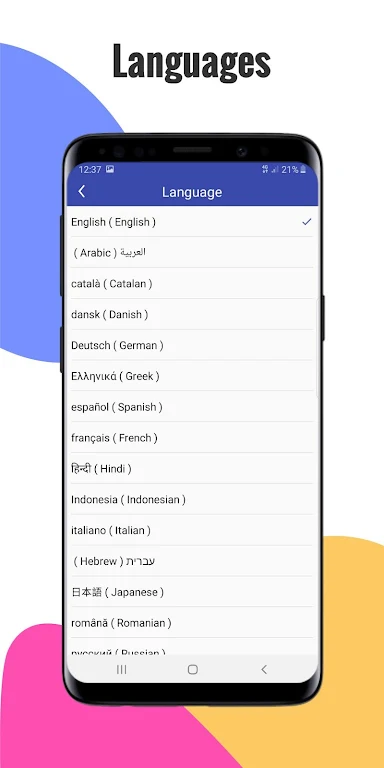Choose français ( French ) entry
Screen dimensions: 384x768
click(192, 438)
